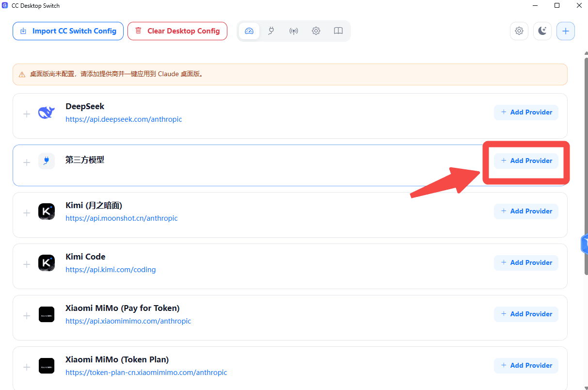Image resolution: width=588 pixels, height=390 pixels.
Task: Expand Xiaomi MiMo (Pay for Token) plus handle
Action: (x=27, y=316)
